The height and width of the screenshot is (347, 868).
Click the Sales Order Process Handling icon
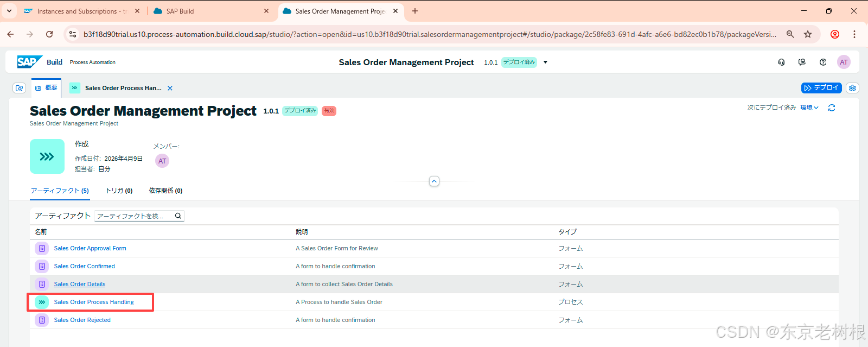[42, 302]
